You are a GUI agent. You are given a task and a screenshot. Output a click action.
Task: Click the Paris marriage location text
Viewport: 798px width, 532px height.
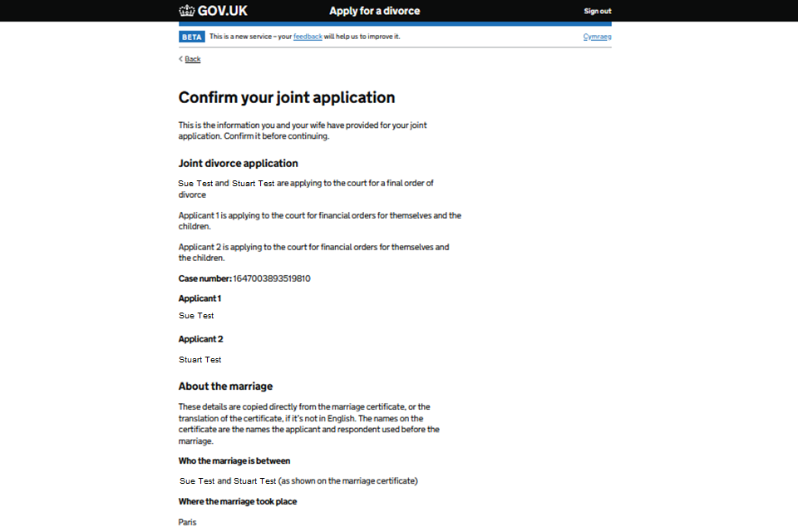187,522
